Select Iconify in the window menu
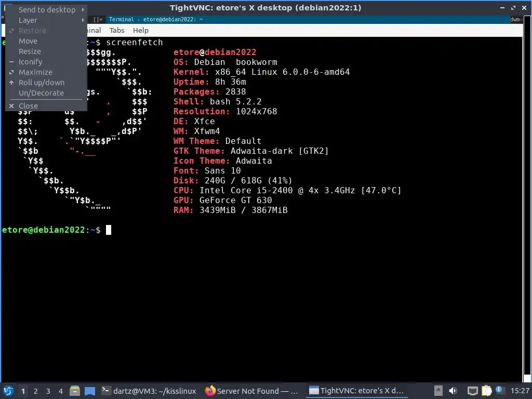This screenshot has height=399, width=532. [46, 62]
